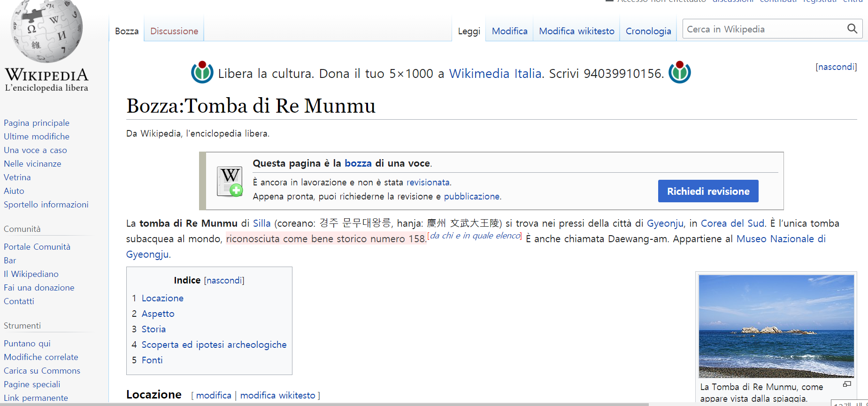The image size is (868, 406).
Task: Open the Aiuto sidebar link
Action: (x=14, y=191)
